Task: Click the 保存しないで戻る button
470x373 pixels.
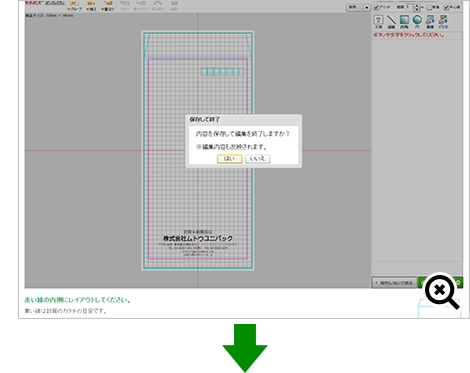Action: coord(394,283)
